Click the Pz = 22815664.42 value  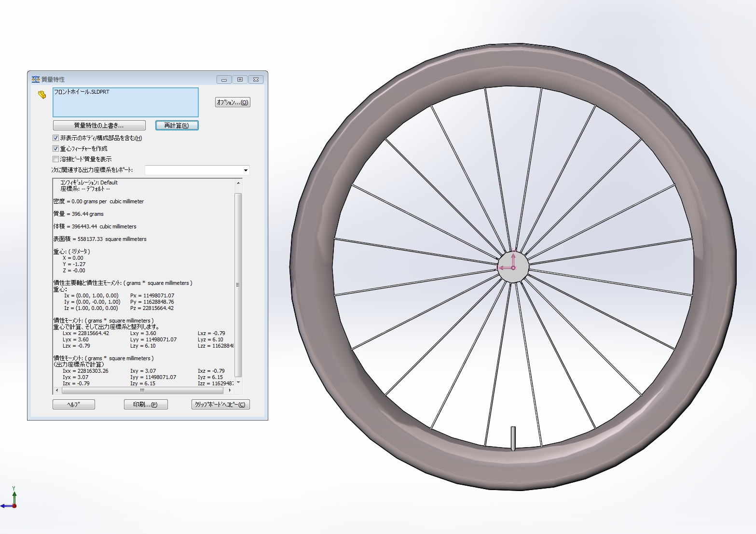pyautogui.click(x=152, y=308)
